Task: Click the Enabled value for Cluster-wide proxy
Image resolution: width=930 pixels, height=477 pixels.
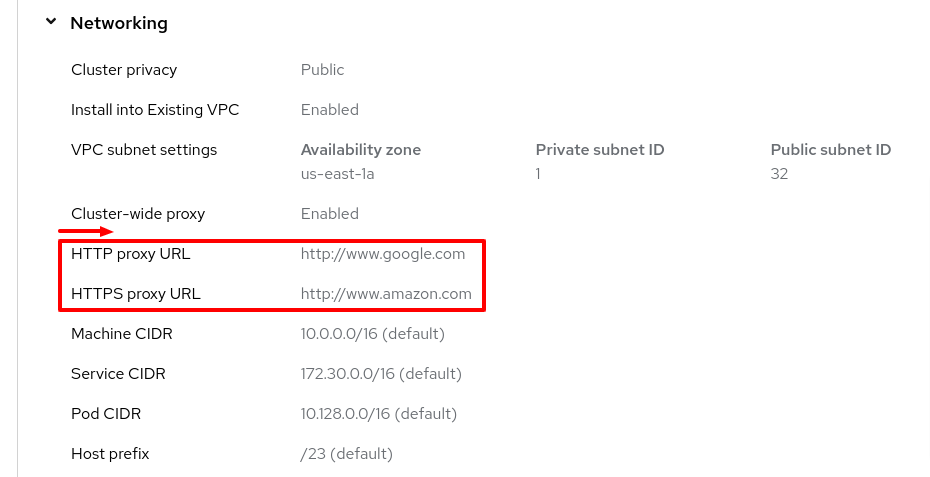Action: coord(329,214)
